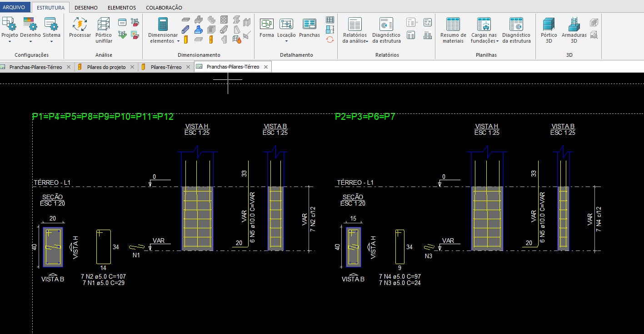Click the 20x40 pillar cross-section drawing
644x334 pixels.
pos(53,247)
